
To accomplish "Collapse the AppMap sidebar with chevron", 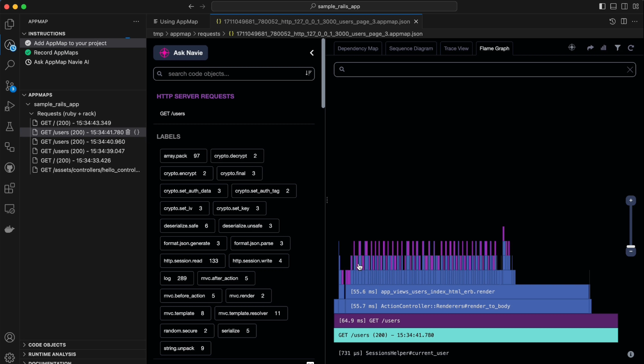I will pyautogui.click(x=312, y=53).
